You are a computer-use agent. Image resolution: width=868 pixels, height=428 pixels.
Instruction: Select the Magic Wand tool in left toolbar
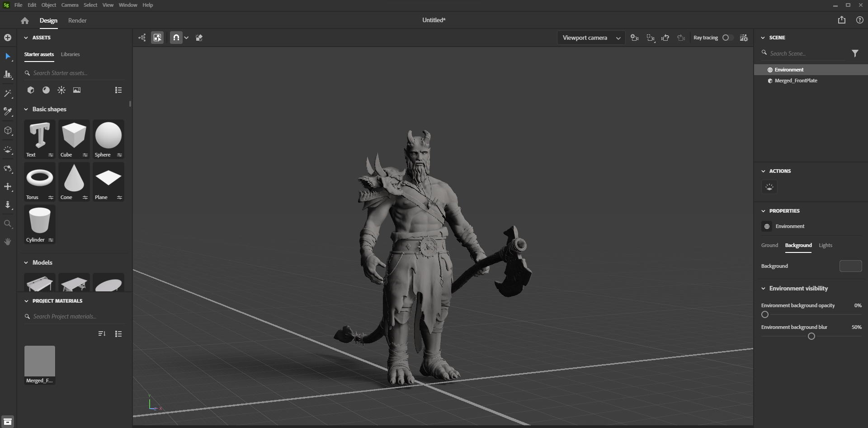8,94
